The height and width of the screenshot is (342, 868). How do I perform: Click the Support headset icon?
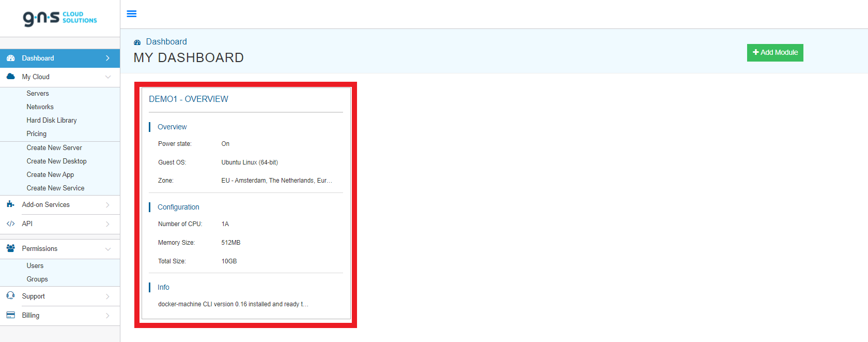tap(11, 295)
